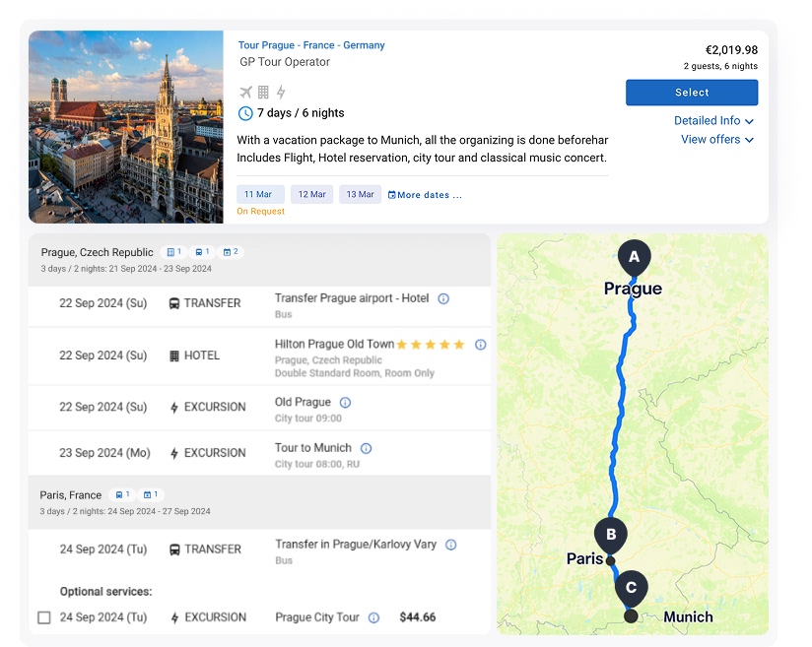
Task: Select the 11 Mar date option
Action: click(x=260, y=194)
